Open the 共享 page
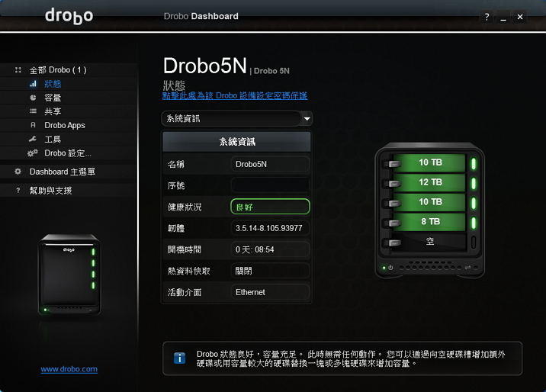 (53, 111)
